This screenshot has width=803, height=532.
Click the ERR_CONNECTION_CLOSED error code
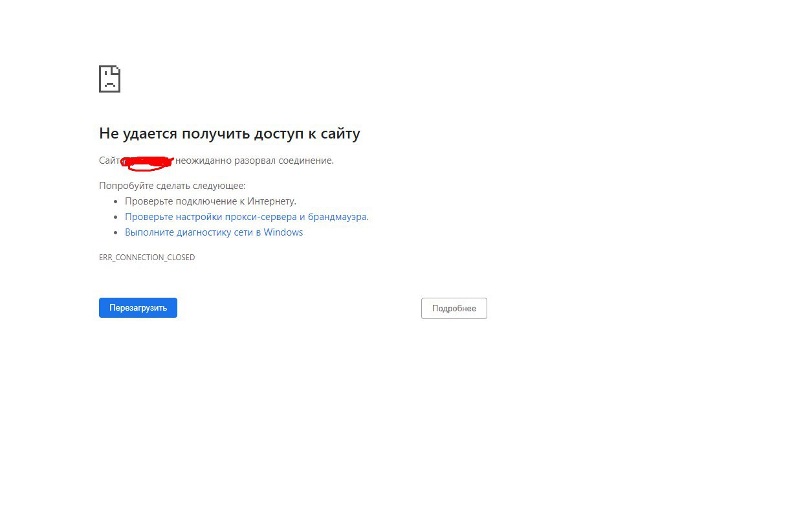click(x=147, y=258)
